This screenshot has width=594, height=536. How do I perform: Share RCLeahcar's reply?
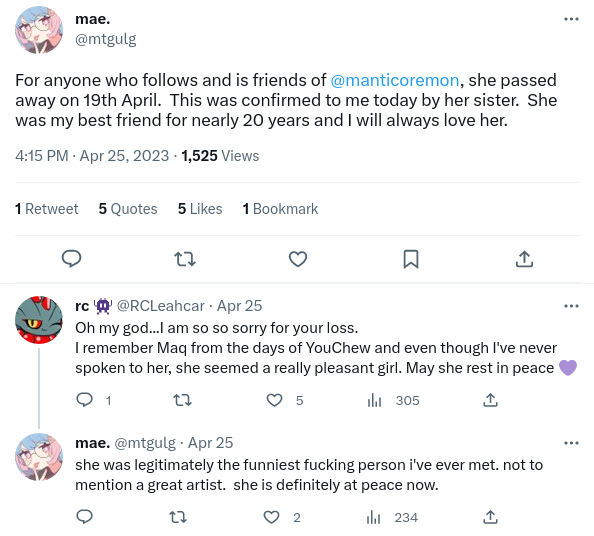pyautogui.click(x=490, y=400)
